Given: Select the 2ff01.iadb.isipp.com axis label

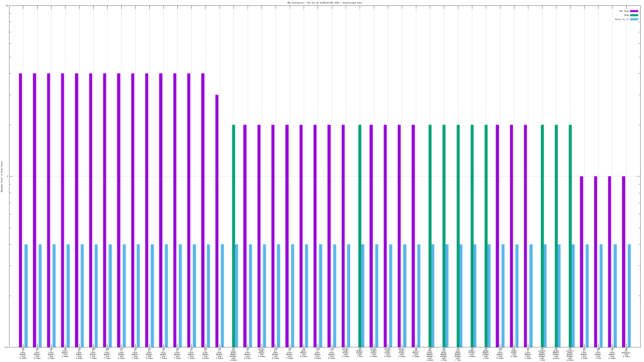Looking at the screenshot, I should [261, 352].
